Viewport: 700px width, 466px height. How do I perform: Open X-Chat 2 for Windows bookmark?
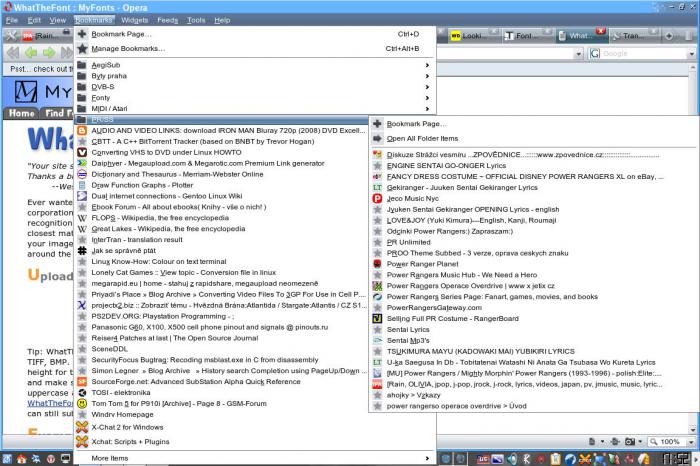point(255,427)
